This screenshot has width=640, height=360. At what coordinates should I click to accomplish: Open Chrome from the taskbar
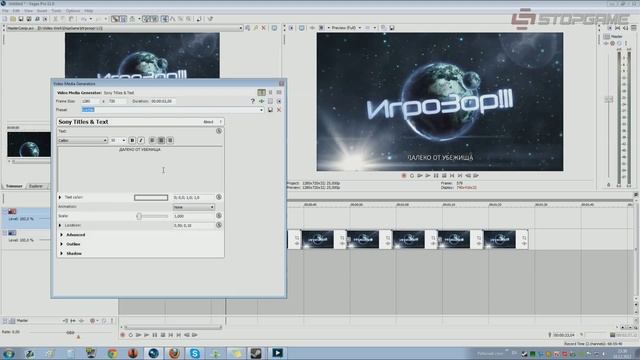(x=112, y=353)
